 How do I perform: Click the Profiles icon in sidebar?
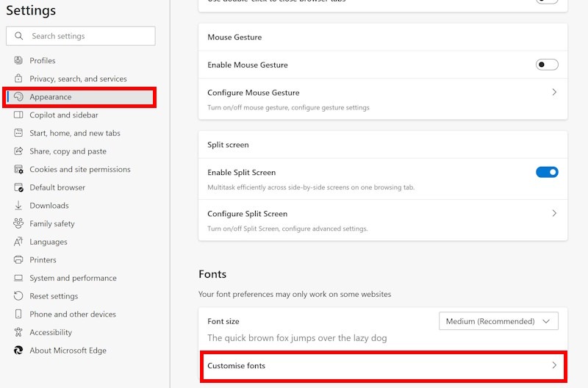[x=18, y=60]
